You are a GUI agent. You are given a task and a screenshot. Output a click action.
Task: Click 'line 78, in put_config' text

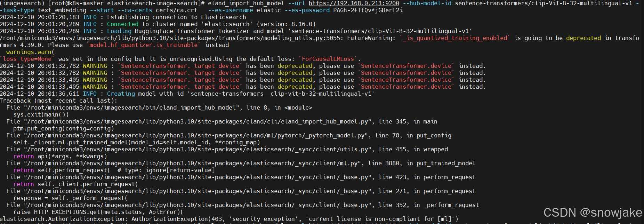413,136
